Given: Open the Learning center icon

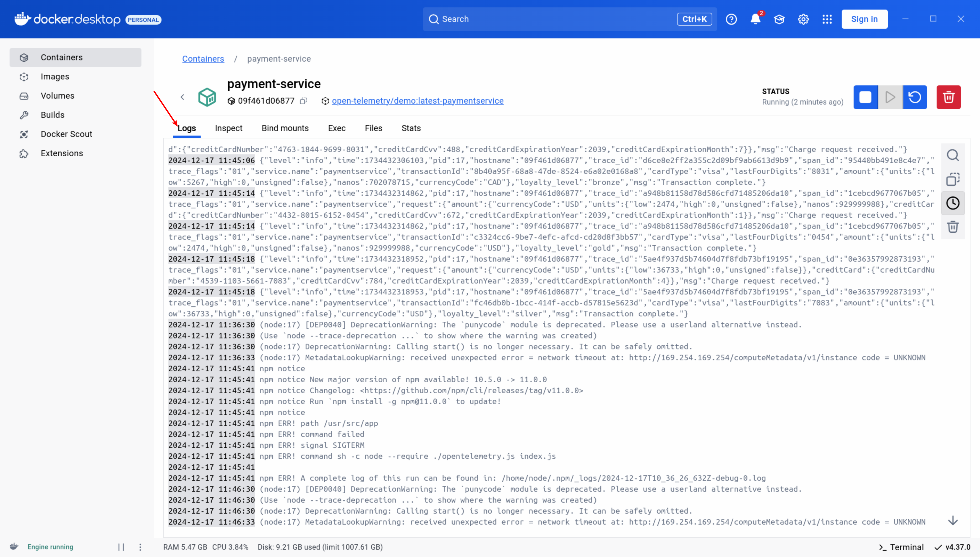Looking at the screenshot, I should 779,19.
